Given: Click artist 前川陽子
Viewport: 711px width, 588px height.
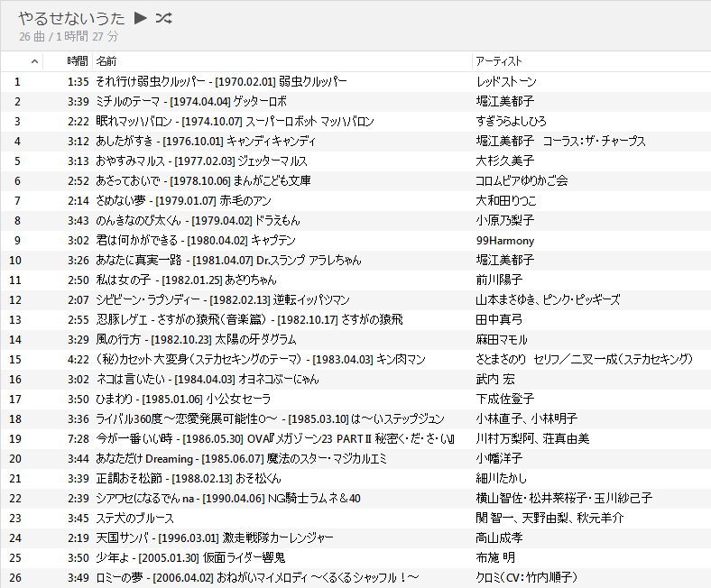Looking at the screenshot, I should (499, 280).
